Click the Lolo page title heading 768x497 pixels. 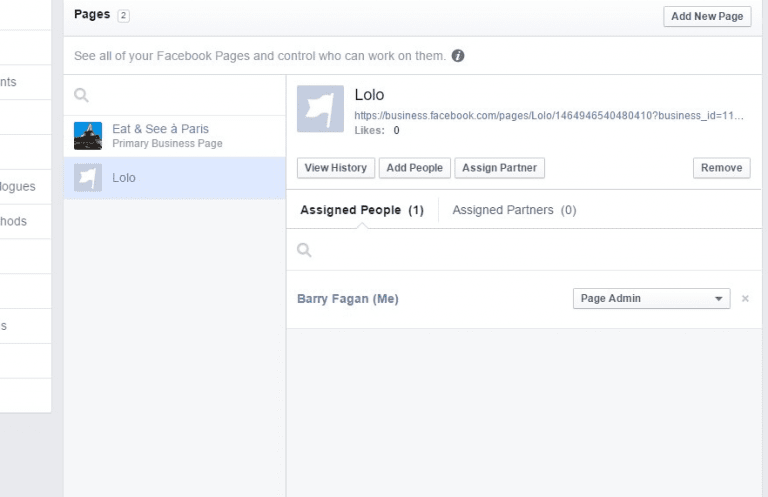click(369, 95)
